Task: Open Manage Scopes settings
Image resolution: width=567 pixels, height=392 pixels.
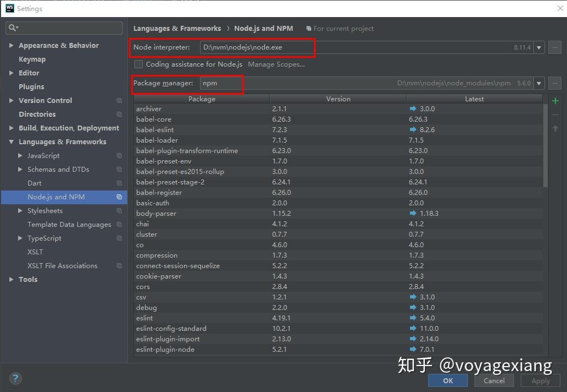Action: click(x=276, y=64)
